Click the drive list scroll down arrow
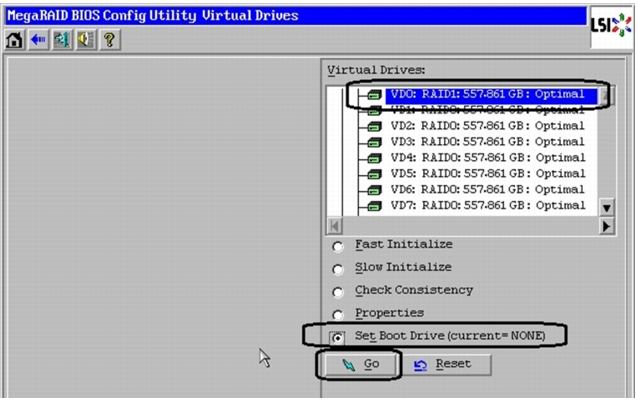The image size is (638, 411). (x=606, y=208)
